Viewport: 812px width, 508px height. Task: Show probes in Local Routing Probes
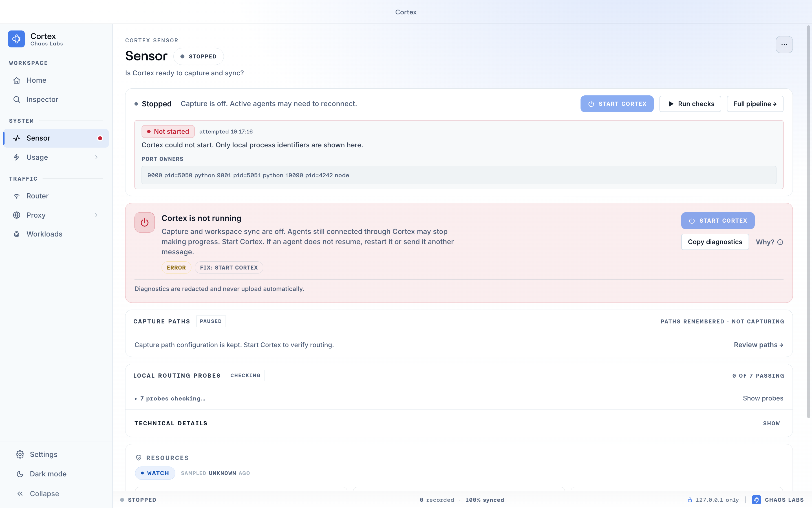[763, 398]
